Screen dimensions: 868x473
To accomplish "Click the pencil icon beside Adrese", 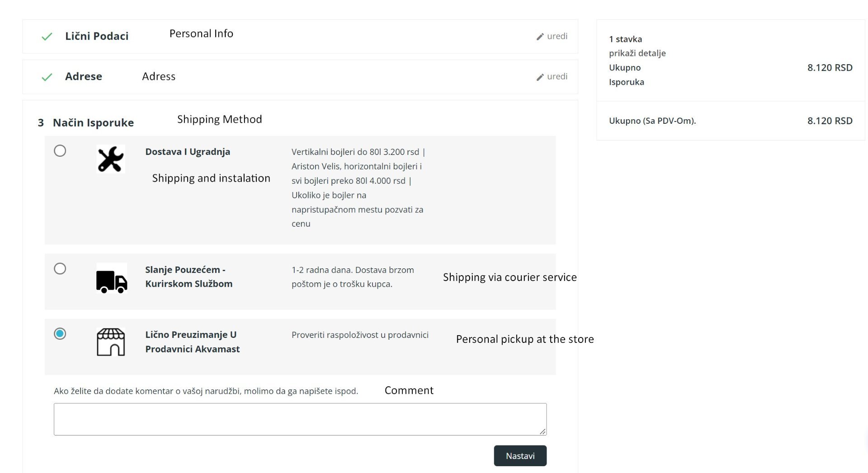I will (x=540, y=77).
